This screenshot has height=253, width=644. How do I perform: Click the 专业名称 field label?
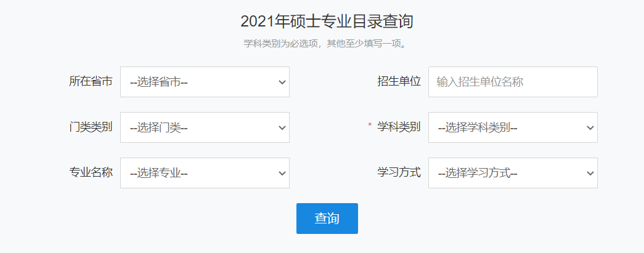91,172
